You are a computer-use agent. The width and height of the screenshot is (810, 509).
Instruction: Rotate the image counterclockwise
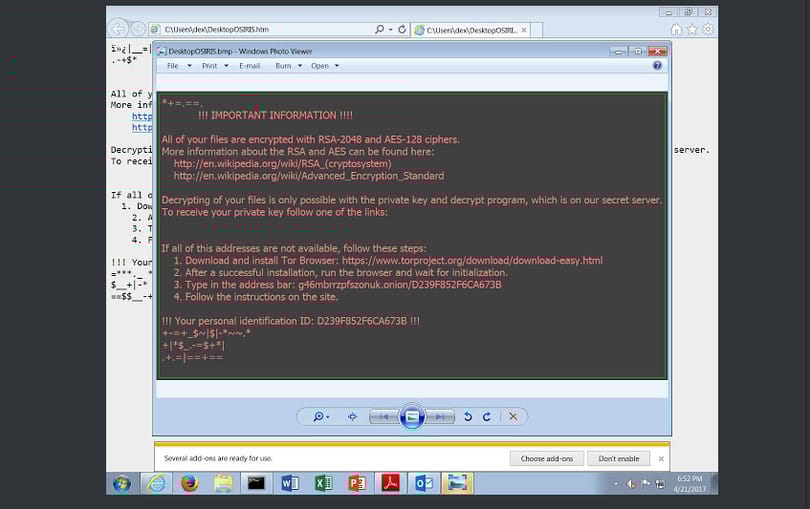pyautogui.click(x=468, y=417)
